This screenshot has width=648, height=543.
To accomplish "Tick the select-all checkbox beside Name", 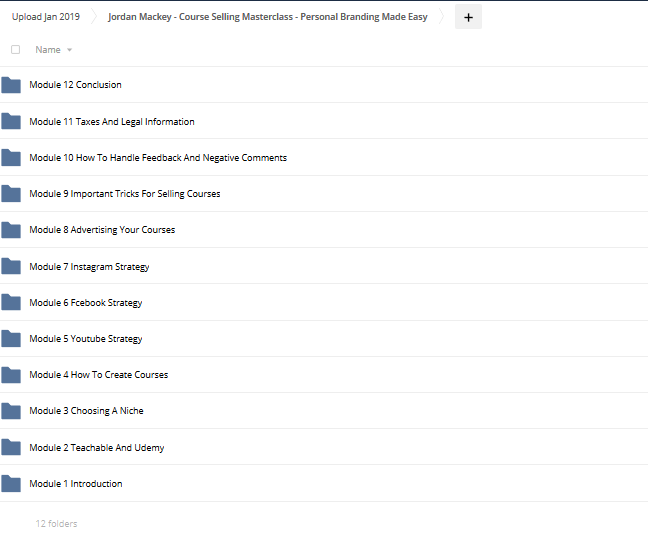I will click(x=16, y=50).
